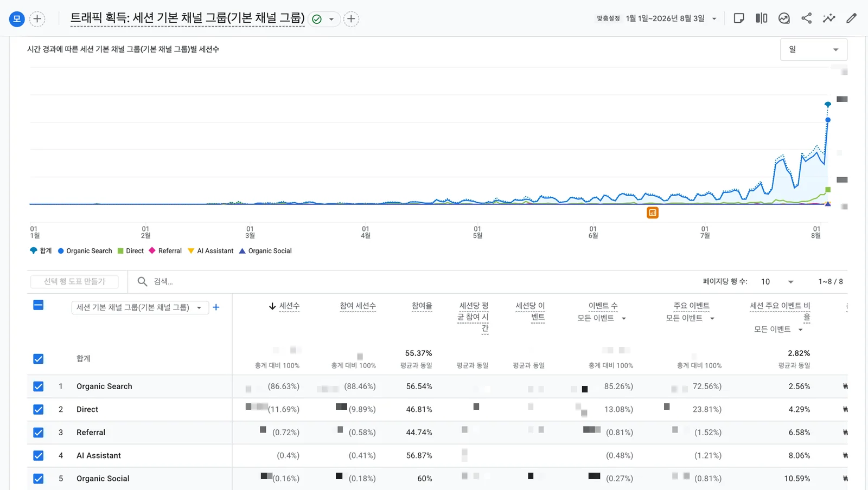Uncheck the Direct row checkbox
The width and height of the screenshot is (868, 490).
39,409
